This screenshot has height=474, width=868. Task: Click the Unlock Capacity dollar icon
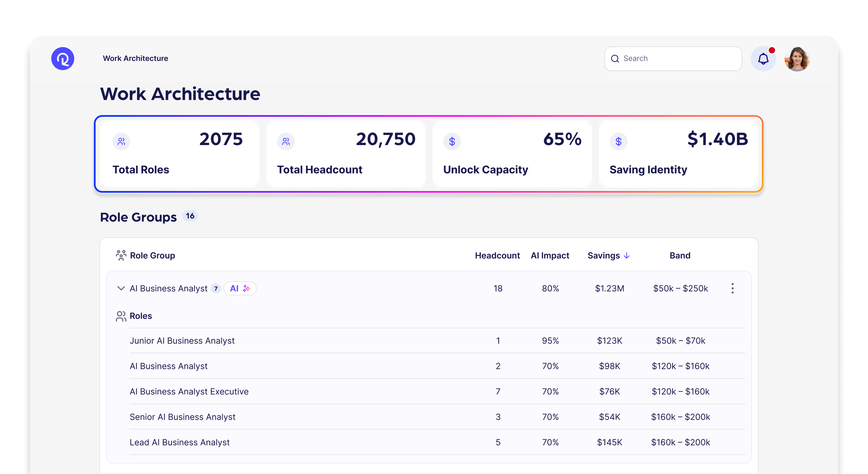click(451, 141)
